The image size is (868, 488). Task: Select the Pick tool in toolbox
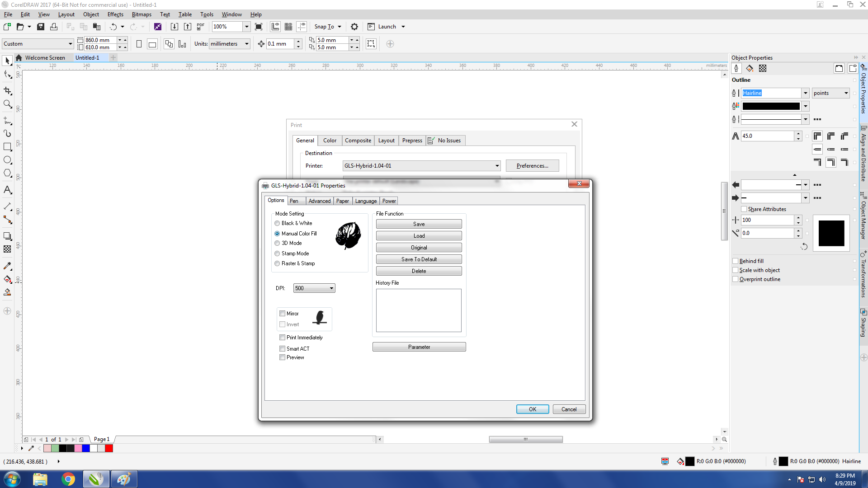coord(7,61)
